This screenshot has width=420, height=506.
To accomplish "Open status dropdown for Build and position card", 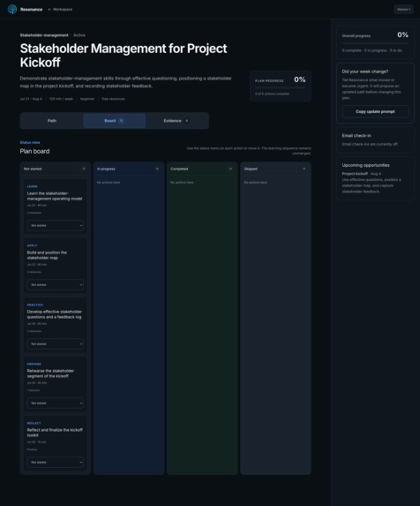I will point(55,285).
